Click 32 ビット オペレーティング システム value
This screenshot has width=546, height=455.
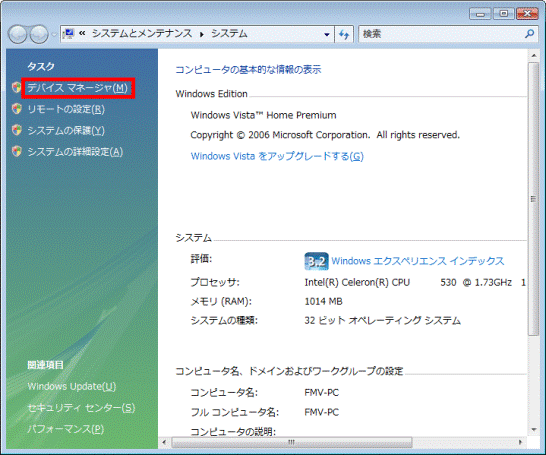383,320
